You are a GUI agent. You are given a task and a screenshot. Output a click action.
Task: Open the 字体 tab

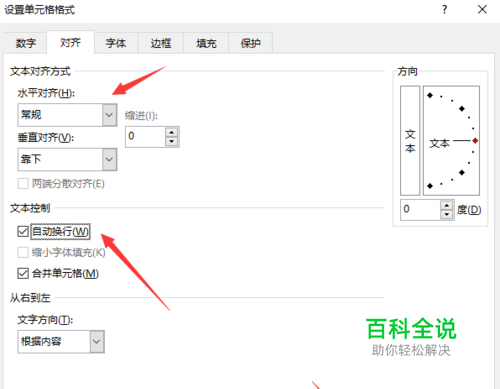pyautogui.click(x=116, y=43)
